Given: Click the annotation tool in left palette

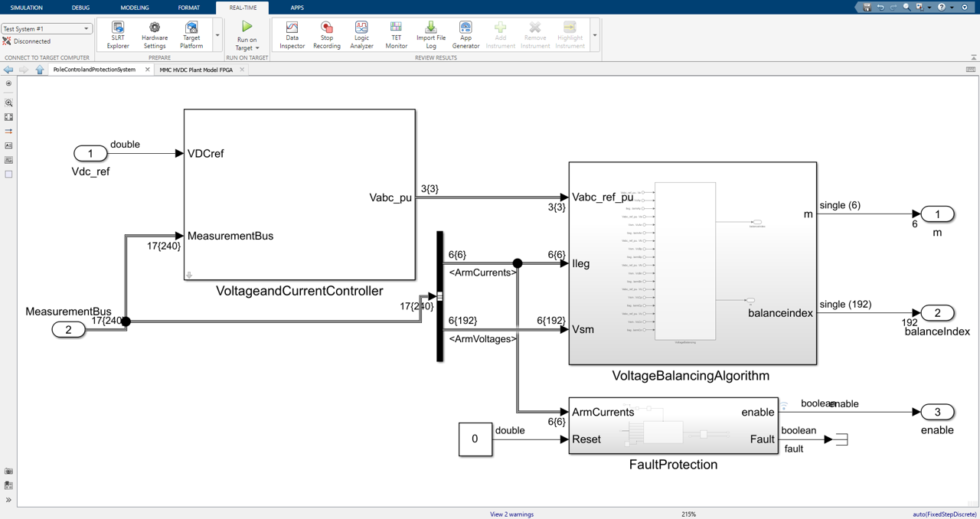Looking at the screenshot, I should click(8, 145).
